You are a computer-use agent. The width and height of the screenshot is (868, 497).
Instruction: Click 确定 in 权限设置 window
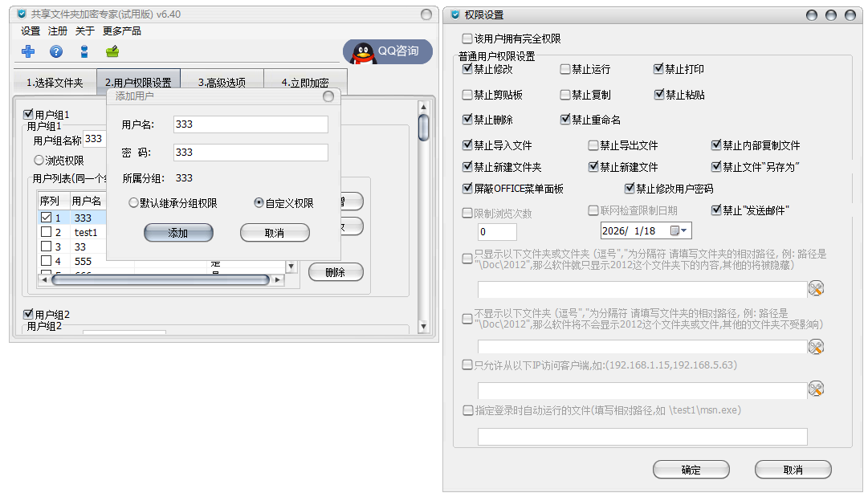click(x=691, y=470)
